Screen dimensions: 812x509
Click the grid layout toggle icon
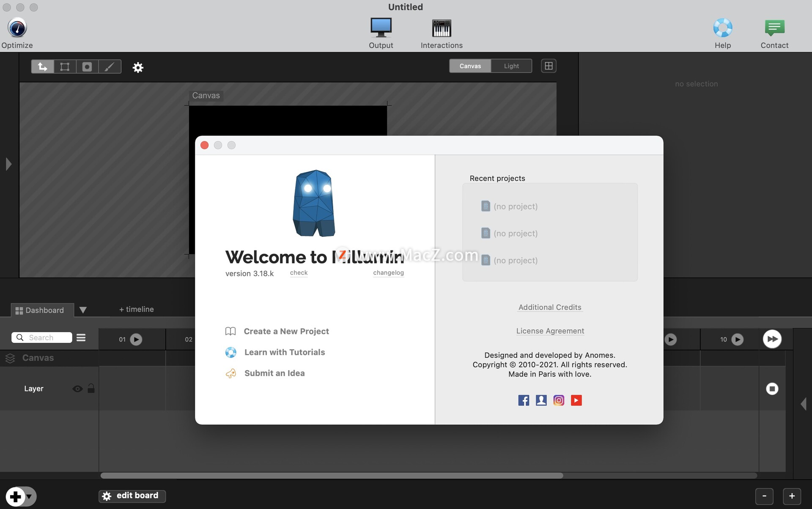tap(549, 66)
